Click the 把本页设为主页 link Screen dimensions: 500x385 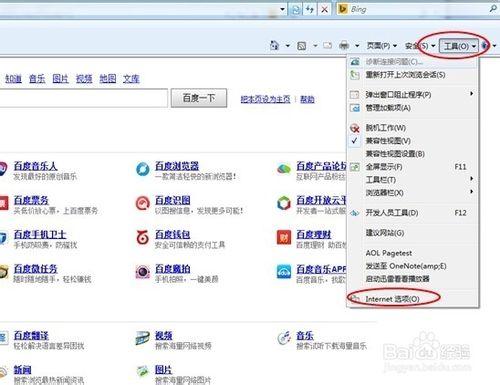pos(265,99)
